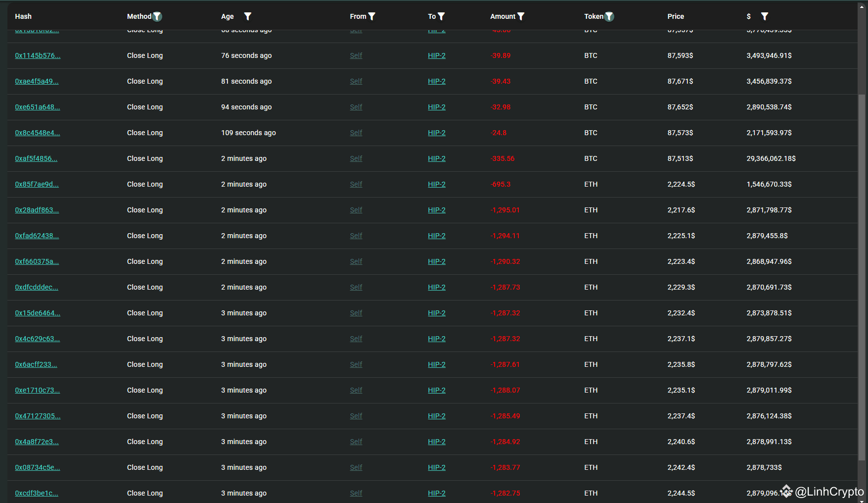
Task: Open the To column filter icon
Action: tap(441, 16)
